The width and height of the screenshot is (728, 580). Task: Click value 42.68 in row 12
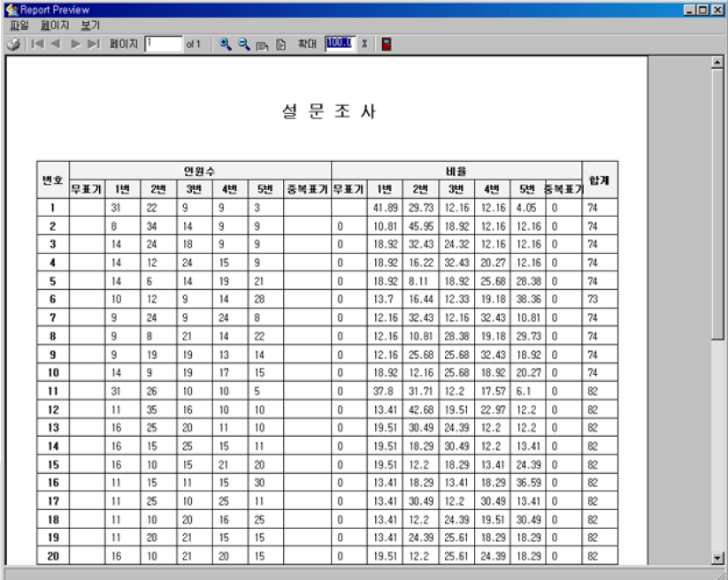pyautogui.click(x=421, y=409)
